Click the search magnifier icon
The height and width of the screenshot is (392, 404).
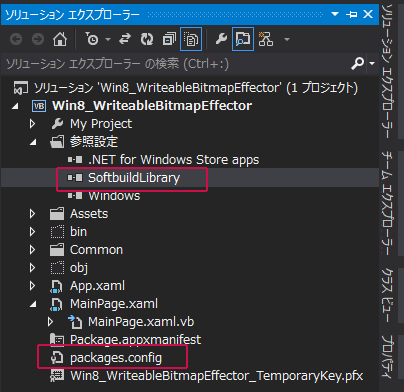[358, 63]
